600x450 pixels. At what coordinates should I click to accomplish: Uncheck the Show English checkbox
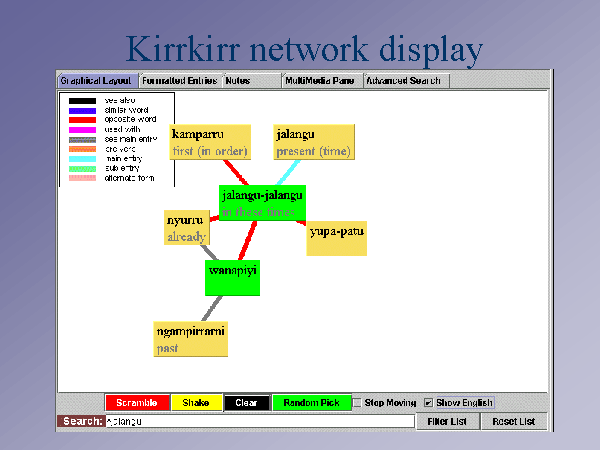click(x=429, y=403)
